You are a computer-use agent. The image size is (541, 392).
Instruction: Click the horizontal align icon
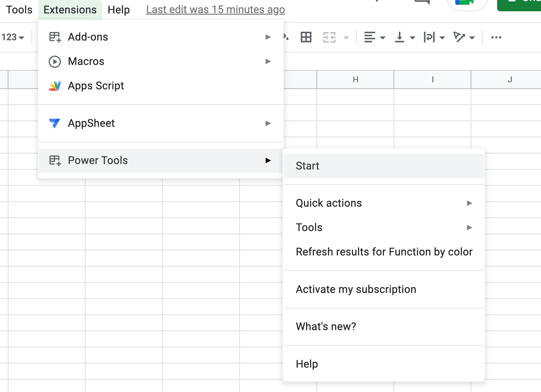[370, 37]
